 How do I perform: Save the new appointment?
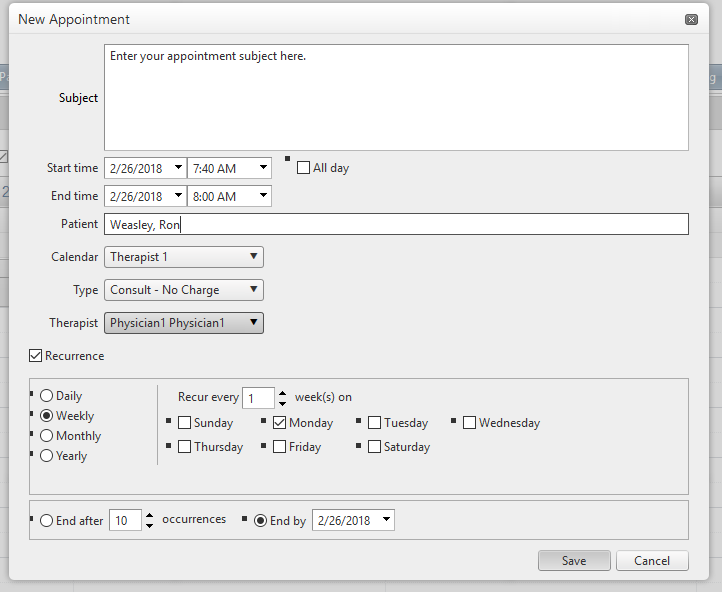tap(574, 561)
